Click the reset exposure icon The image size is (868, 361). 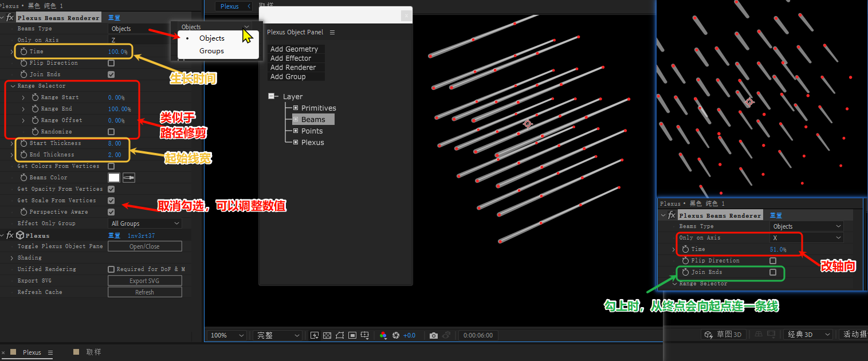point(396,335)
